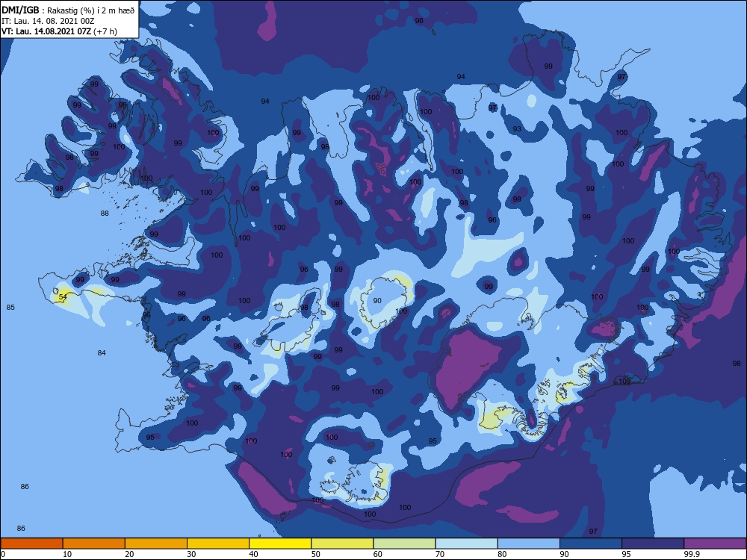Click the '84' humidity value over the sea
747x560 pixels.
click(x=102, y=353)
